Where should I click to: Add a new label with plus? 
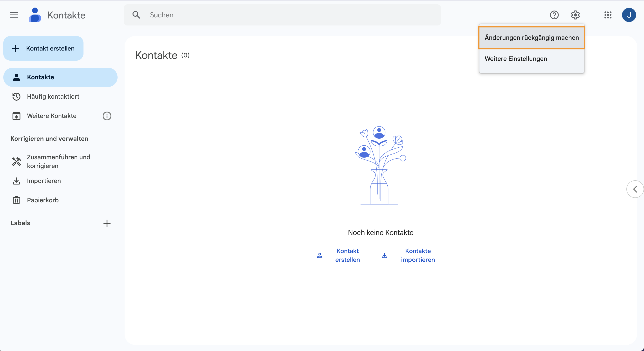pyautogui.click(x=107, y=223)
